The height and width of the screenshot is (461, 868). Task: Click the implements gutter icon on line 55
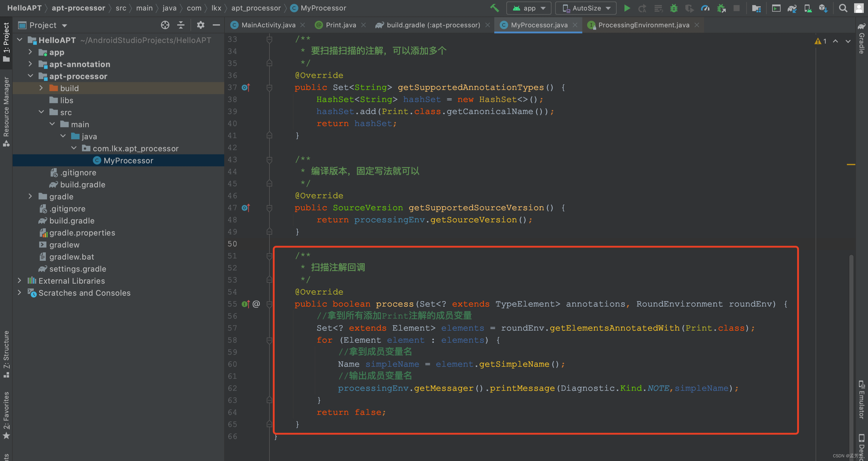tap(246, 304)
